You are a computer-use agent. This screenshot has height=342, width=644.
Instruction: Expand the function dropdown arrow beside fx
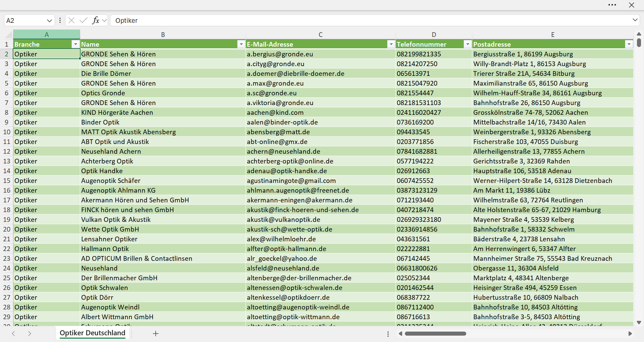pos(104,20)
